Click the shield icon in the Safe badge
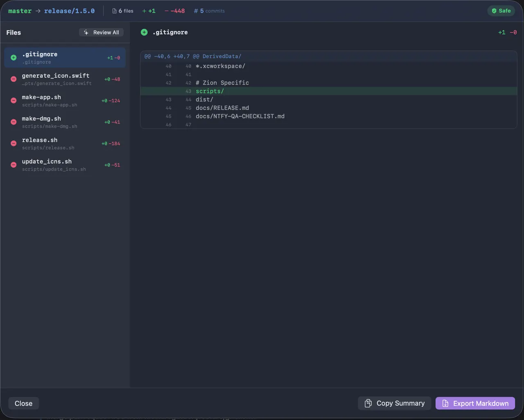The width and height of the screenshot is (524, 420). click(x=494, y=11)
